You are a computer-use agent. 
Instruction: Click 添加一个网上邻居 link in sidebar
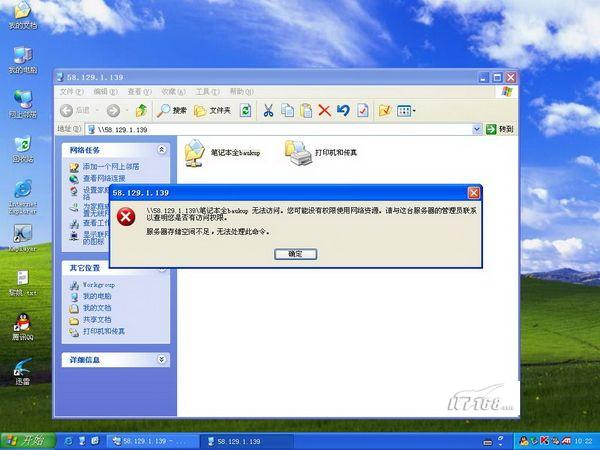110,166
